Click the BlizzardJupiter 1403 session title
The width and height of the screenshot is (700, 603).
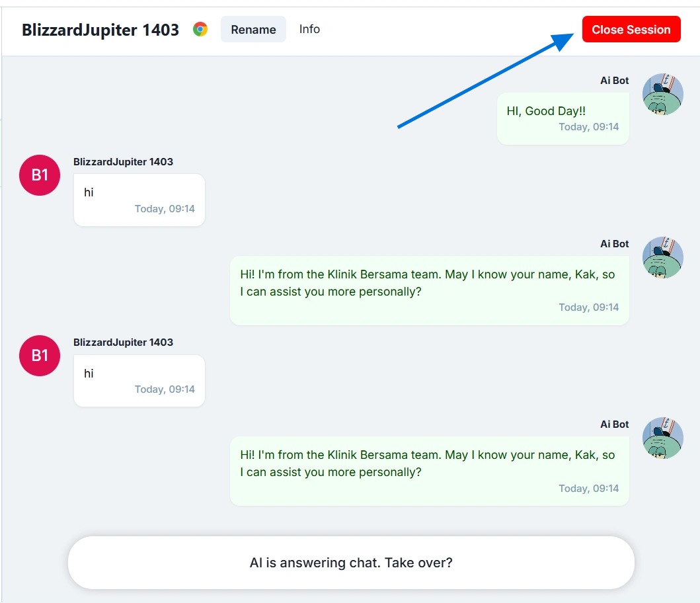point(100,30)
